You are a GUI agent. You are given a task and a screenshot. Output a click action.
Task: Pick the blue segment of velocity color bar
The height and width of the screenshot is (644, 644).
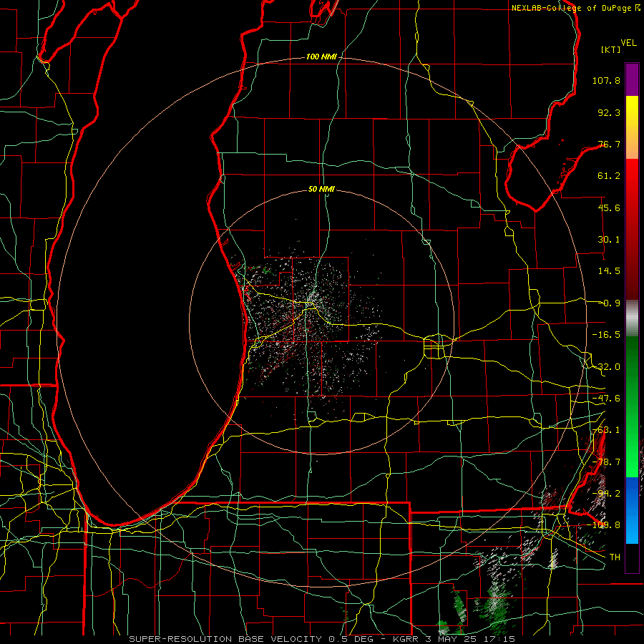click(632, 510)
